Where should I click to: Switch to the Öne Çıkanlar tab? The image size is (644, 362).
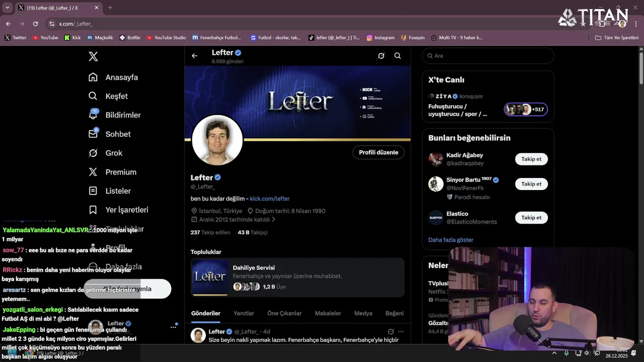point(284,313)
